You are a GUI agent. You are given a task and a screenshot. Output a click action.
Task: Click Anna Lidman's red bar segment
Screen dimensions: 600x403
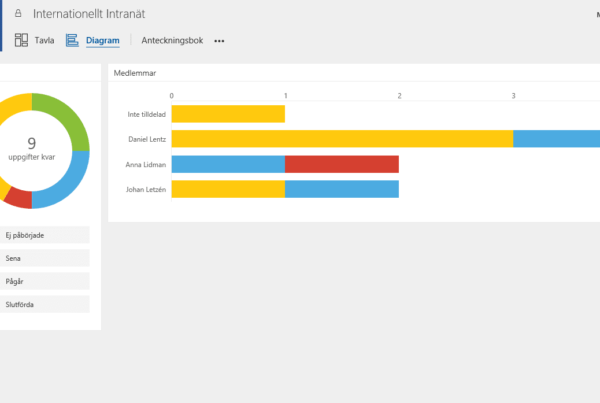tap(342, 164)
